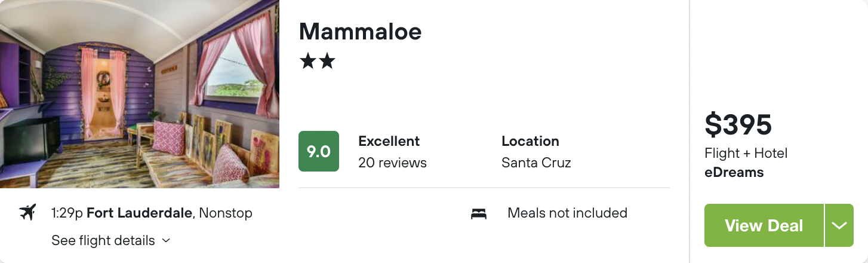
Task: Click the bed icon next to Meals not included
Action: (x=479, y=213)
